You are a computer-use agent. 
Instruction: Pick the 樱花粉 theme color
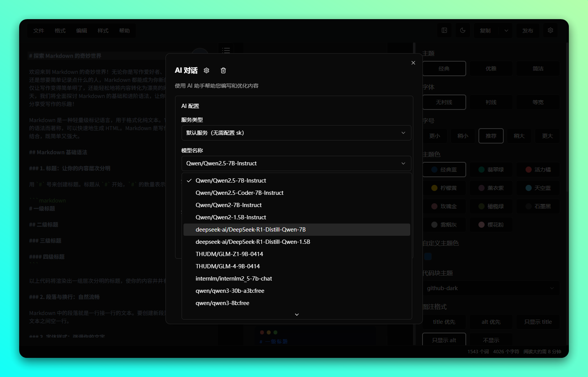coord(491,225)
